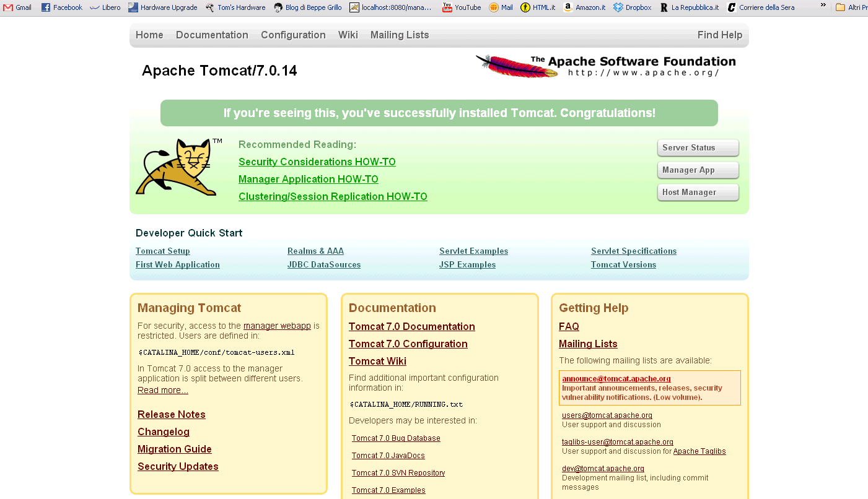The width and height of the screenshot is (868, 499).
Task: Click the Server Status button
Action: point(698,148)
